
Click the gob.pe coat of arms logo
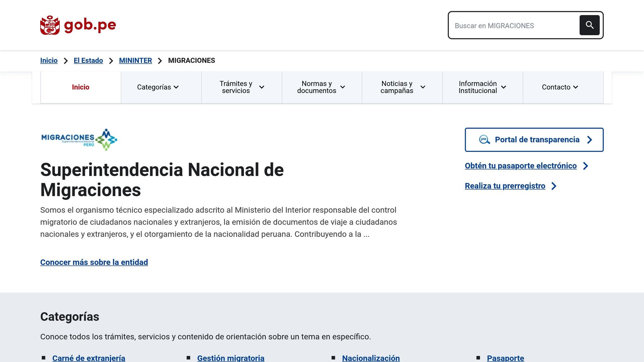point(50,25)
